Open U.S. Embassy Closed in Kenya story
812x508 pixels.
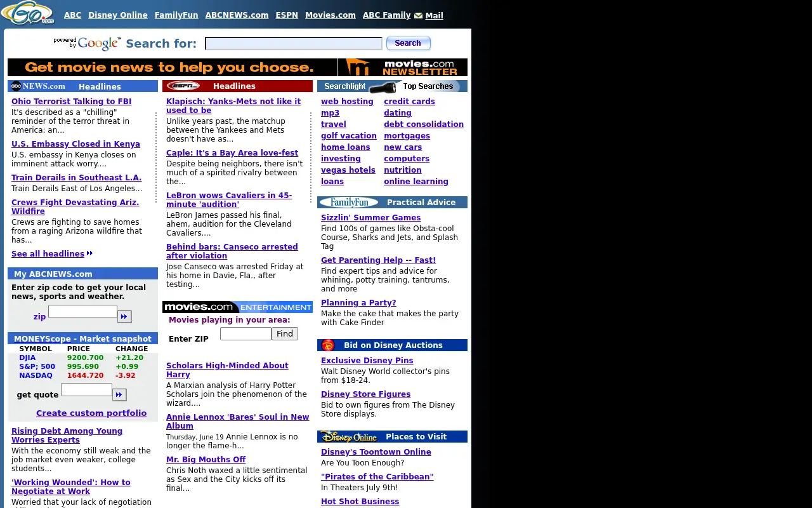[75, 144]
